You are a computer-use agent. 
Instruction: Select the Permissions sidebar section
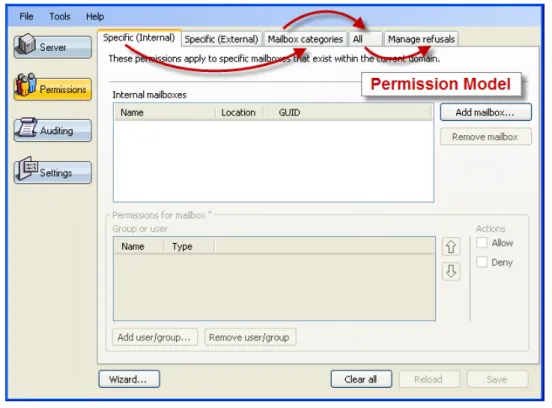coord(53,89)
